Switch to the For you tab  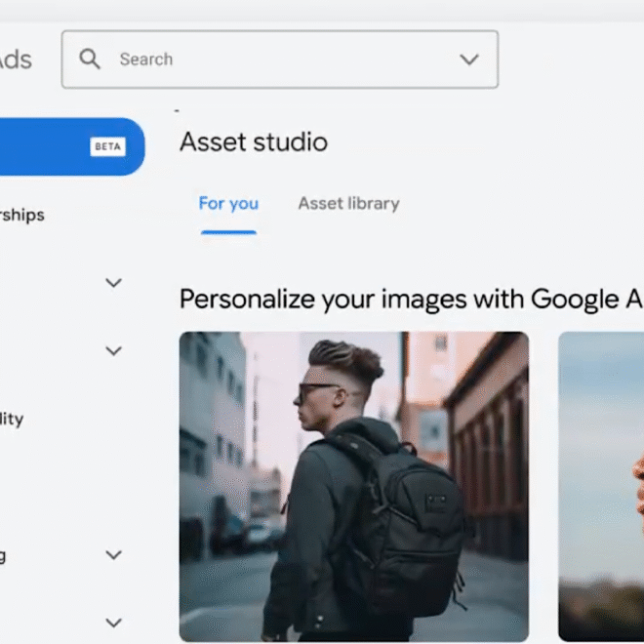tap(228, 203)
